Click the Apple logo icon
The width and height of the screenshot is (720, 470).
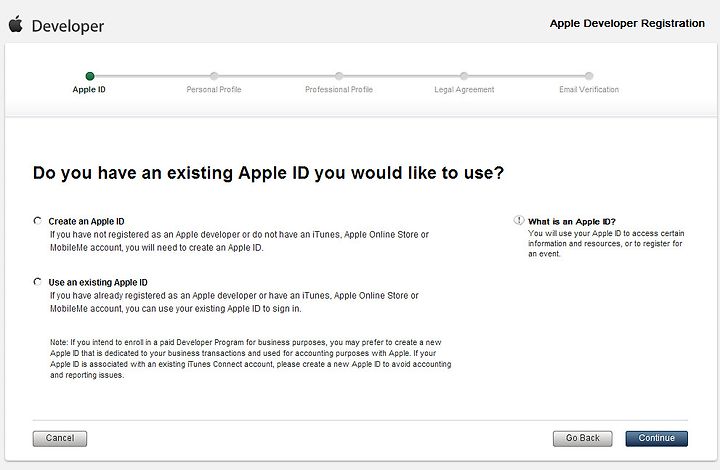16,24
